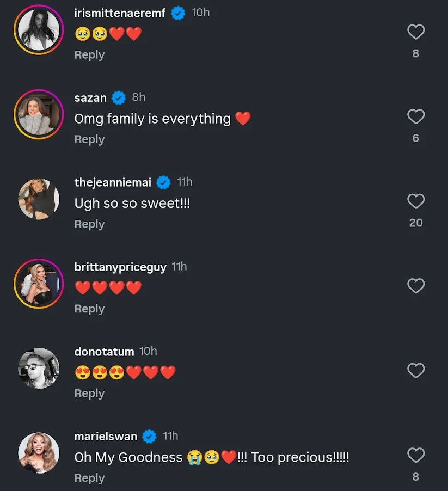The width and height of the screenshot is (448, 491).
Task: Reply to marielswan's comment
Action: (x=89, y=478)
